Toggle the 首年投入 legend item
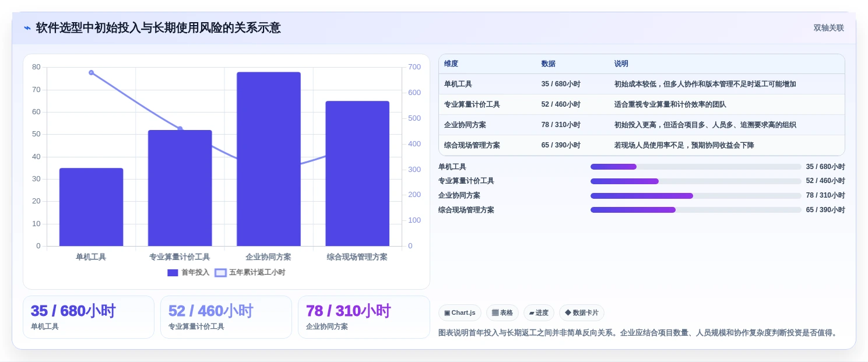868x362 pixels. point(188,272)
